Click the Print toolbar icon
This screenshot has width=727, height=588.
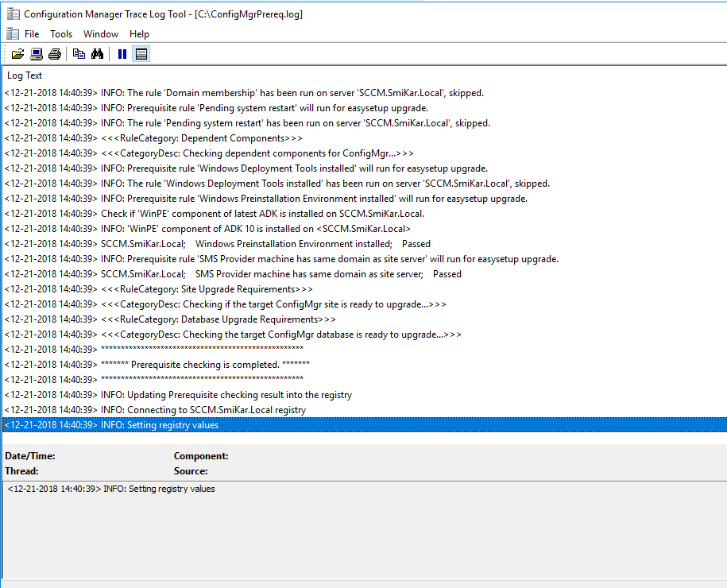click(55, 54)
